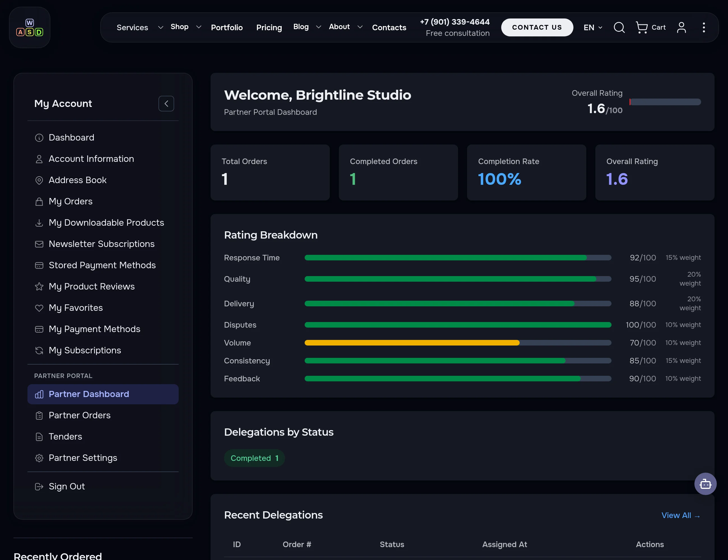Open My Payment Methods in sidebar
Screen dimensions: 728x560
click(103, 329)
